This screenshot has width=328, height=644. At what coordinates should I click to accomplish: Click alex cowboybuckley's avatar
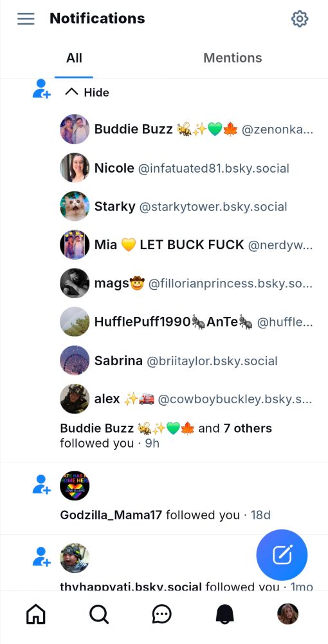(x=75, y=399)
